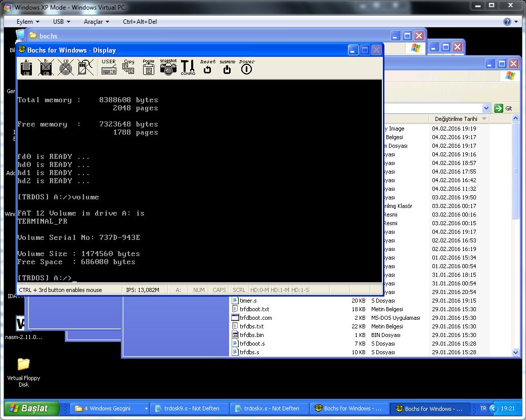Expand Windows Gezgini taskbar group arrow
This screenshot has height=420, width=526.
[x=146, y=408]
